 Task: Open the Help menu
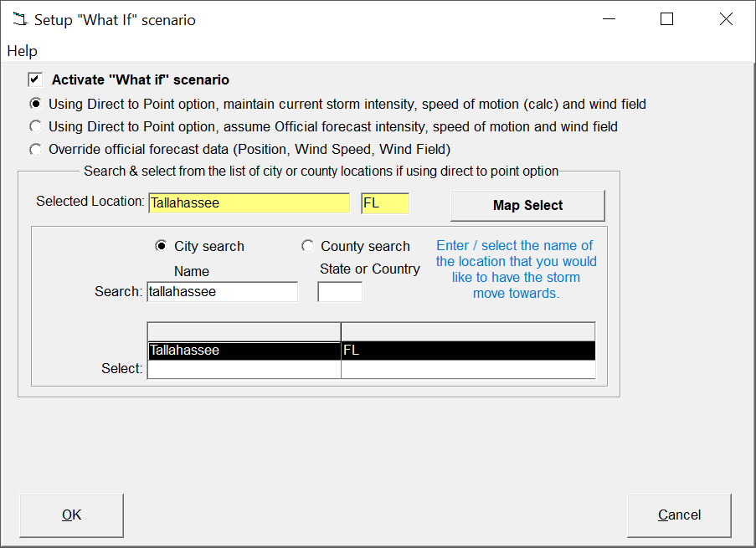coord(22,51)
